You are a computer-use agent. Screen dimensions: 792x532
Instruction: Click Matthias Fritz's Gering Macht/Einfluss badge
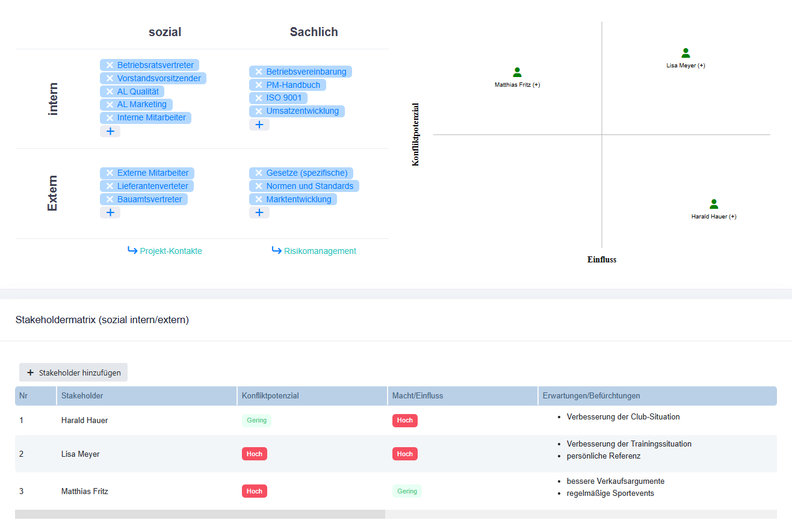point(407,491)
